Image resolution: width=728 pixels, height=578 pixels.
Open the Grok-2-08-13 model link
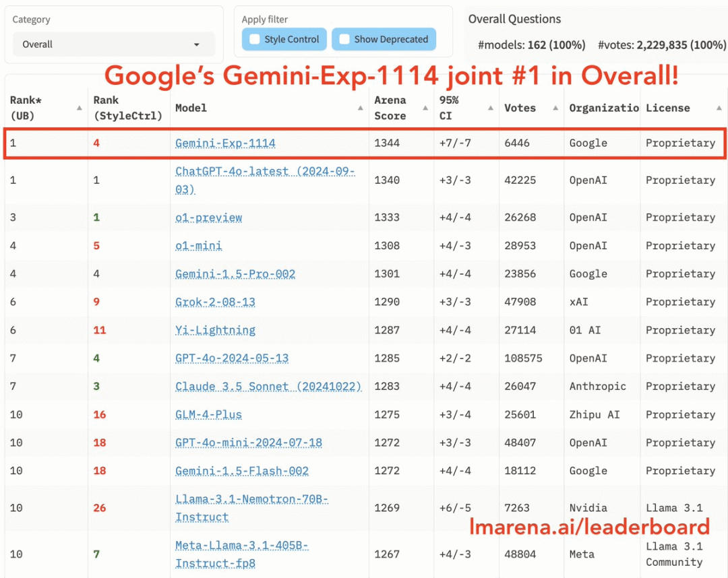pyautogui.click(x=215, y=302)
